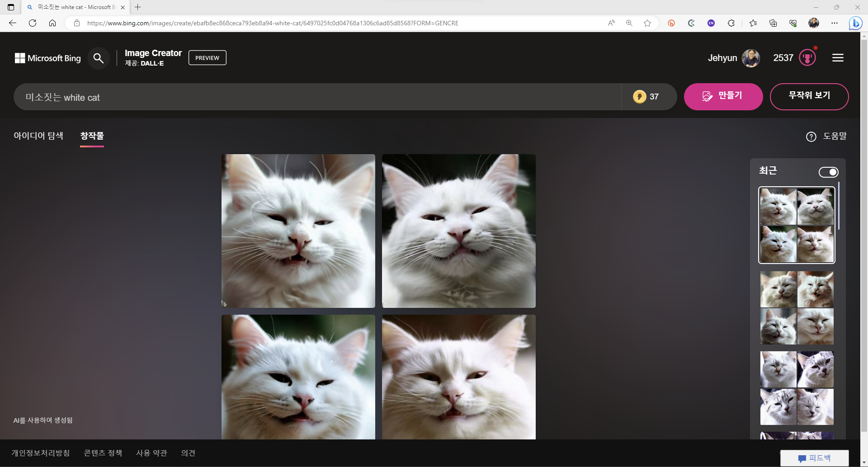Open bottom-right generated cat image

click(459, 377)
